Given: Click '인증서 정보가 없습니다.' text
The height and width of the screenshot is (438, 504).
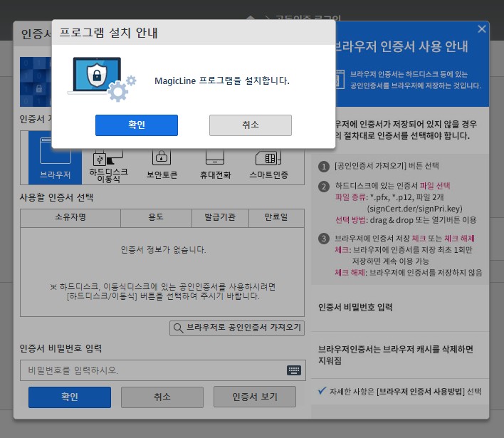Looking at the screenshot, I should pos(163,249).
